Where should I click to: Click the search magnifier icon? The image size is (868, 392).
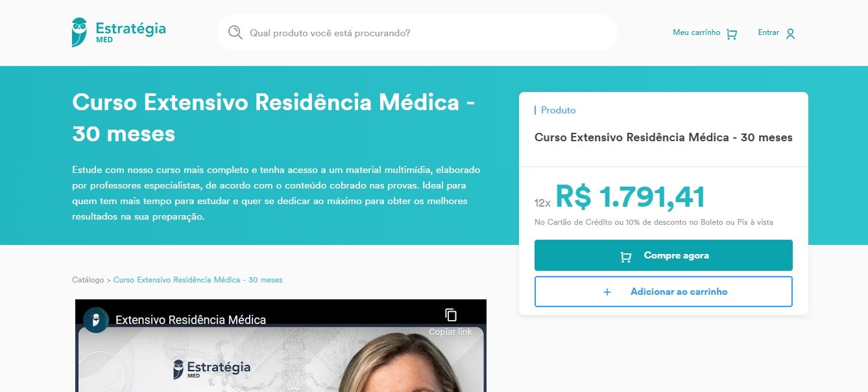click(x=235, y=32)
